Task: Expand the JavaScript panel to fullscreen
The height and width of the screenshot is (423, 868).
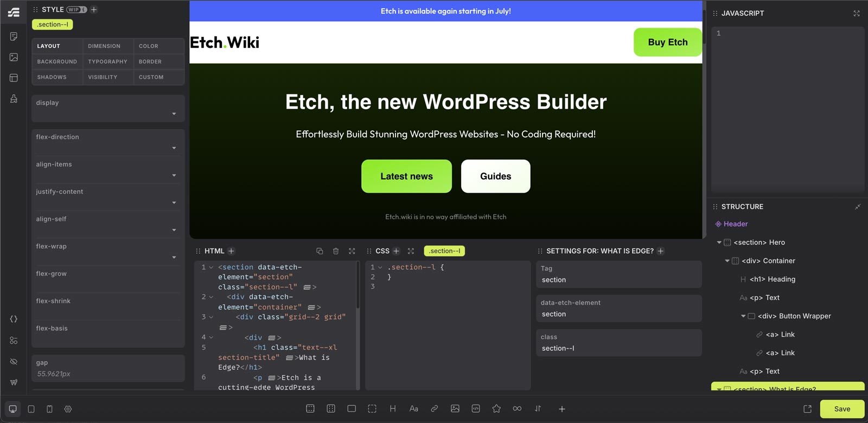Action: pos(857,13)
